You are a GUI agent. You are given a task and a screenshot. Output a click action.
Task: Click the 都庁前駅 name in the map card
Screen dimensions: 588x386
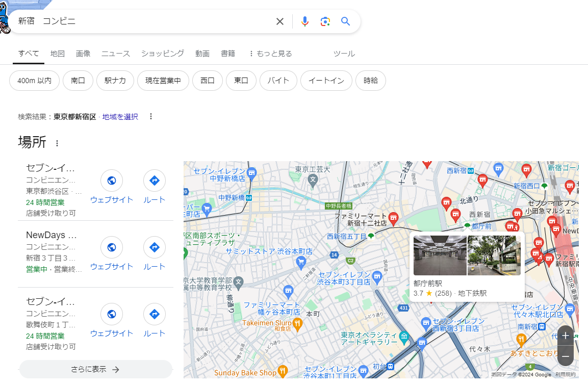pos(428,283)
